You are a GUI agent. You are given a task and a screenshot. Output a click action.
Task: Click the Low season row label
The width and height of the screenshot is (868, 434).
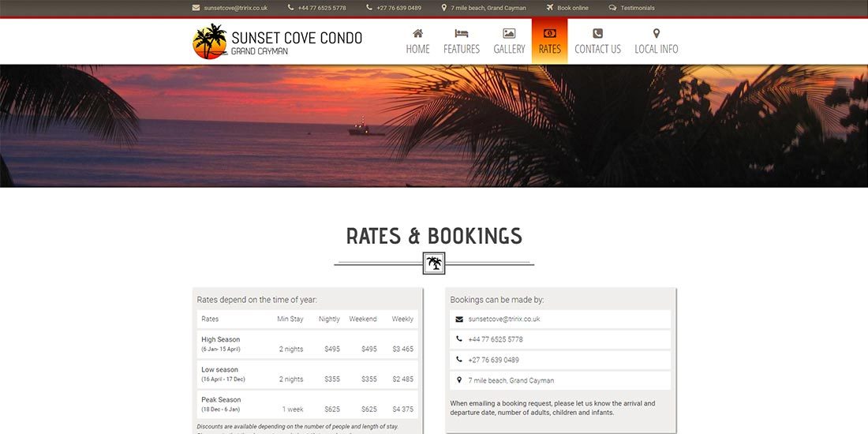click(x=220, y=369)
